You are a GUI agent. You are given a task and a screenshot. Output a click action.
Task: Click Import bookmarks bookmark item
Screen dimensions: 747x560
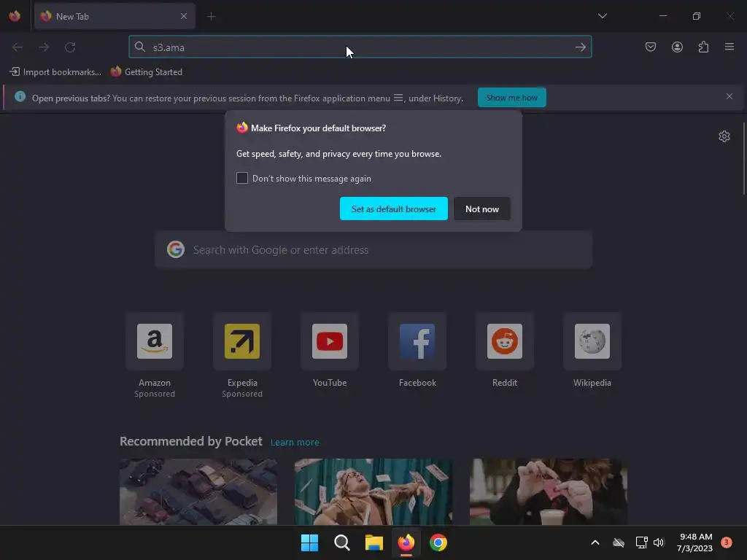pyautogui.click(x=55, y=72)
